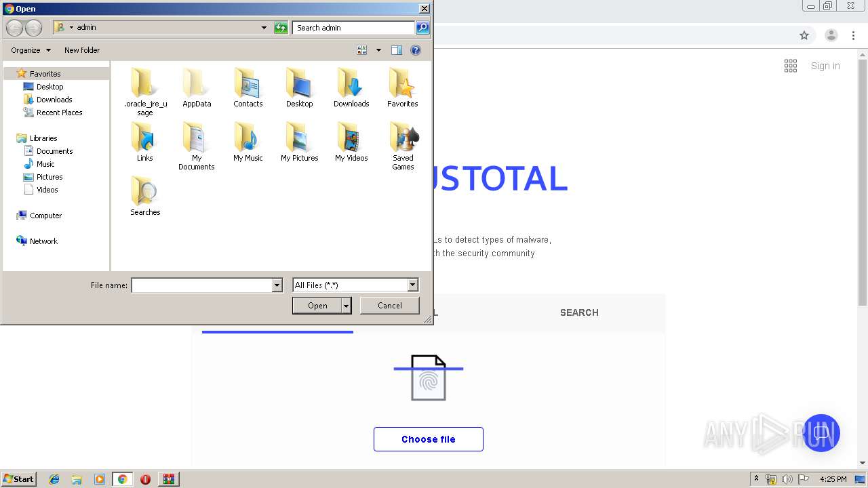
Task: Select the Favorites folder in file list
Action: [x=403, y=88]
